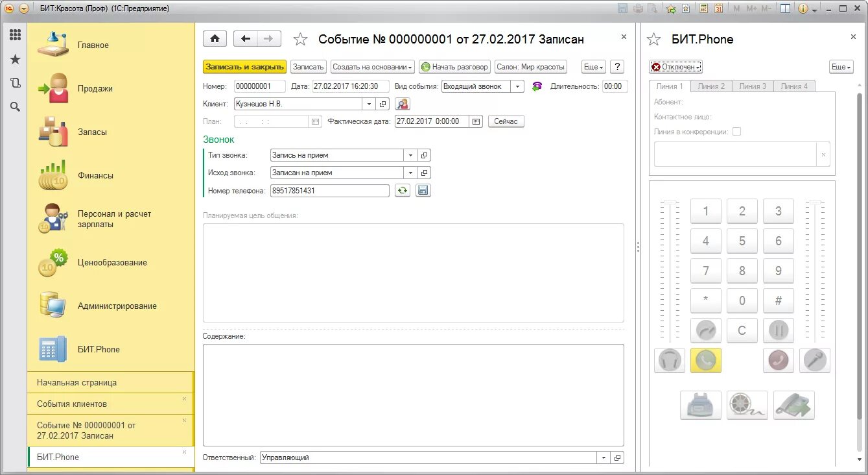Open the События клиентов tab
Screen dimensions: 868x475
coord(110,404)
